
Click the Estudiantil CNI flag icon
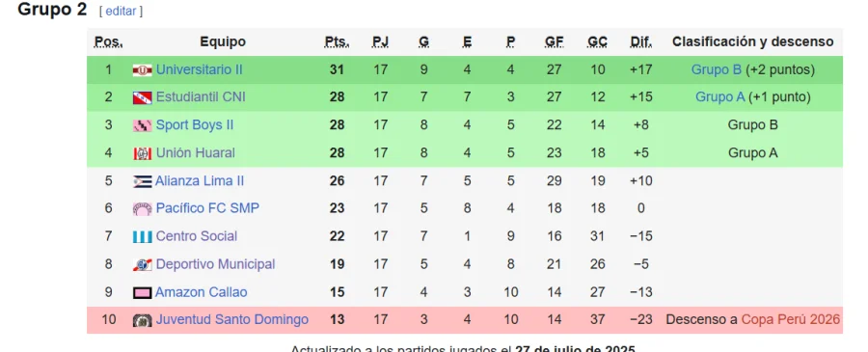143,98
